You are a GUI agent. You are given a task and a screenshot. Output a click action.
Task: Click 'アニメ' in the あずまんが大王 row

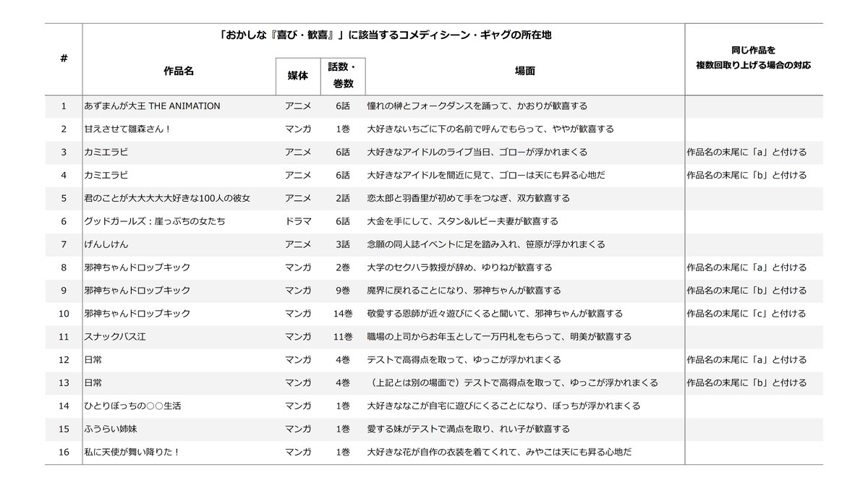pos(298,106)
